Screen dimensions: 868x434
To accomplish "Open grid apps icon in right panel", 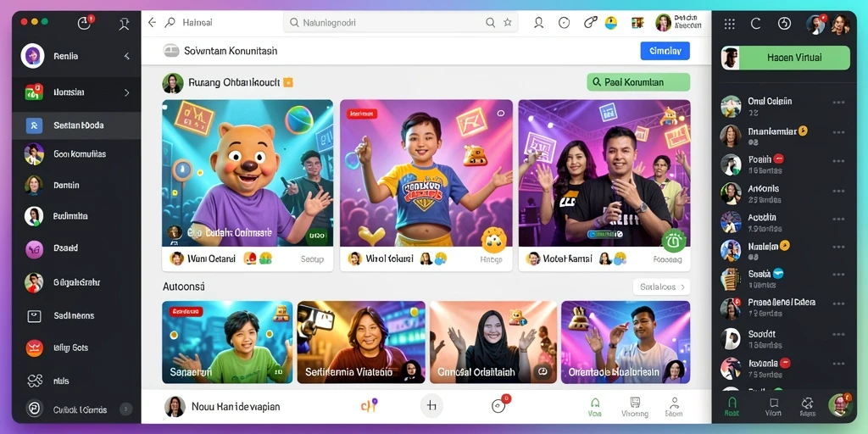I will point(730,23).
